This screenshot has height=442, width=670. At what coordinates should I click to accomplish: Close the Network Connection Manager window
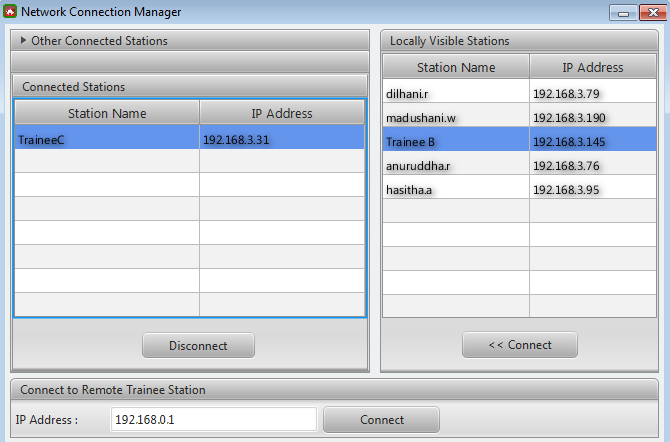653,13
